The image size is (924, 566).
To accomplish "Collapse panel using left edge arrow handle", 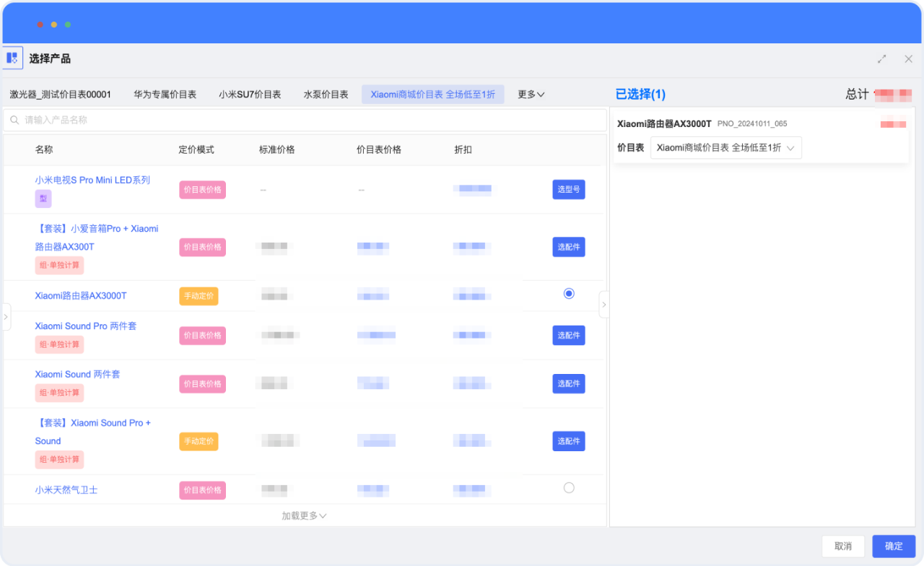I will pyautogui.click(x=6, y=317).
